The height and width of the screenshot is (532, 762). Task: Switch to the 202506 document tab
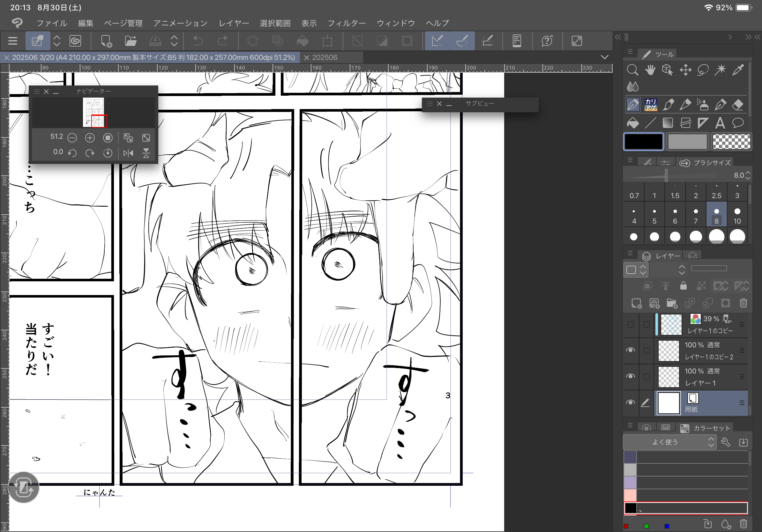point(324,57)
